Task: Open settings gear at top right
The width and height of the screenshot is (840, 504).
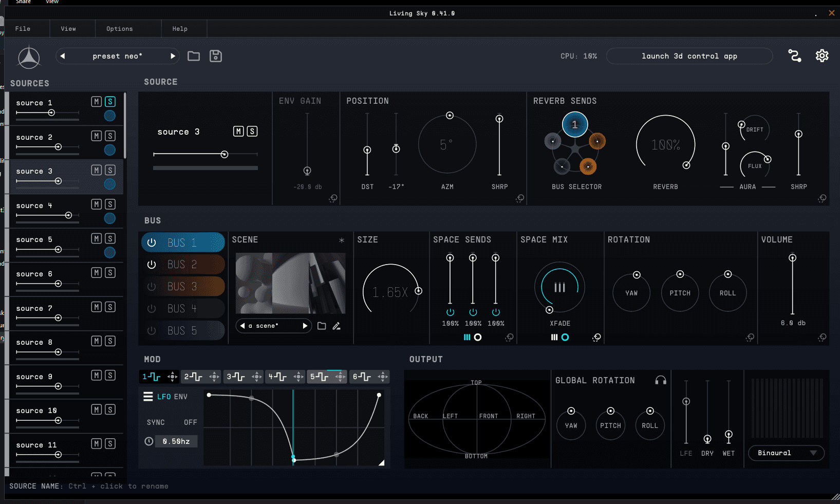Action: (x=822, y=55)
